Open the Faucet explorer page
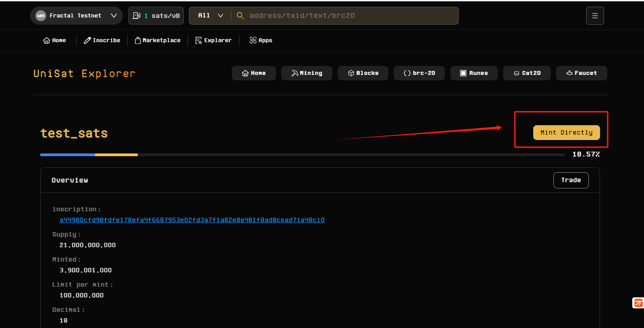The width and height of the screenshot is (644, 328). [581, 73]
